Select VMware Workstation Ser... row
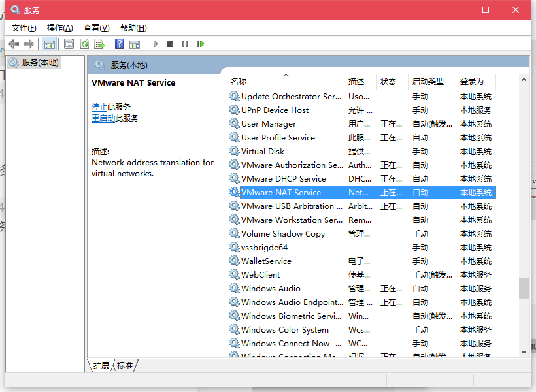 (362, 220)
